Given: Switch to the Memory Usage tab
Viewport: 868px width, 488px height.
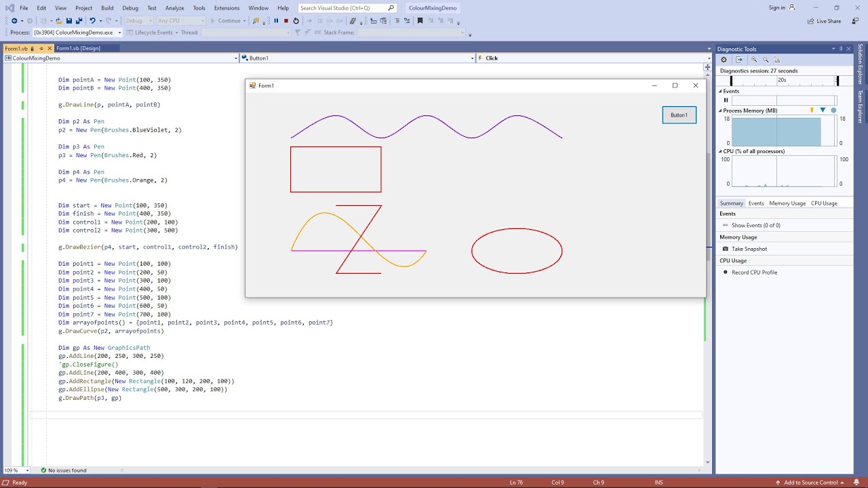Looking at the screenshot, I should (x=788, y=203).
